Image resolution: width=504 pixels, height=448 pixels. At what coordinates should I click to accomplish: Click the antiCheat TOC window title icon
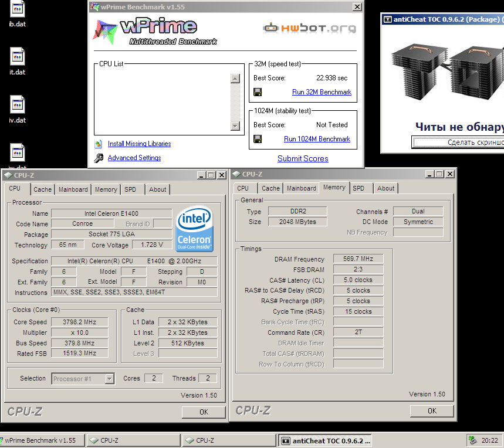pyautogui.click(x=388, y=19)
